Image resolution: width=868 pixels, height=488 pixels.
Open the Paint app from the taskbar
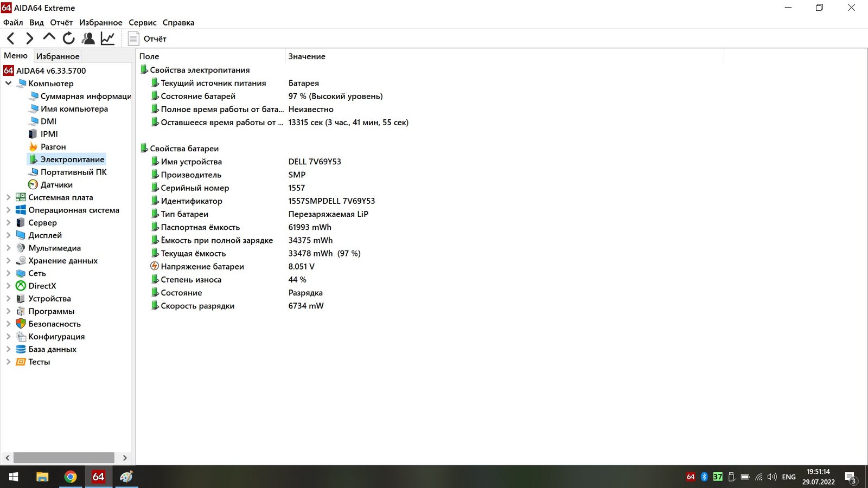126,477
